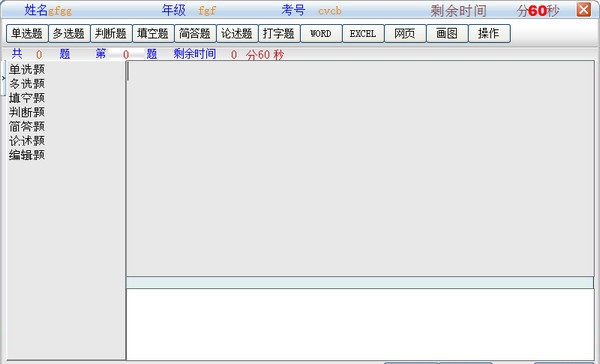Image resolution: width=600 pixels, height=364 pixels.
Task: Select 填空题 in the left list
Action: (27, 98)
